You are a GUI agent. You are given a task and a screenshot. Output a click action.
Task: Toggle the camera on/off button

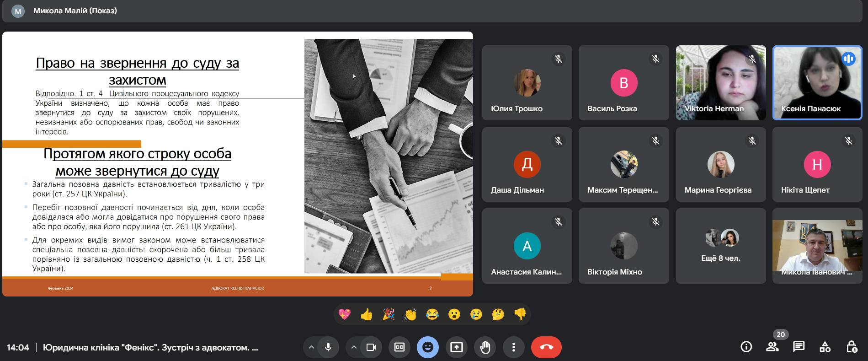371,347
